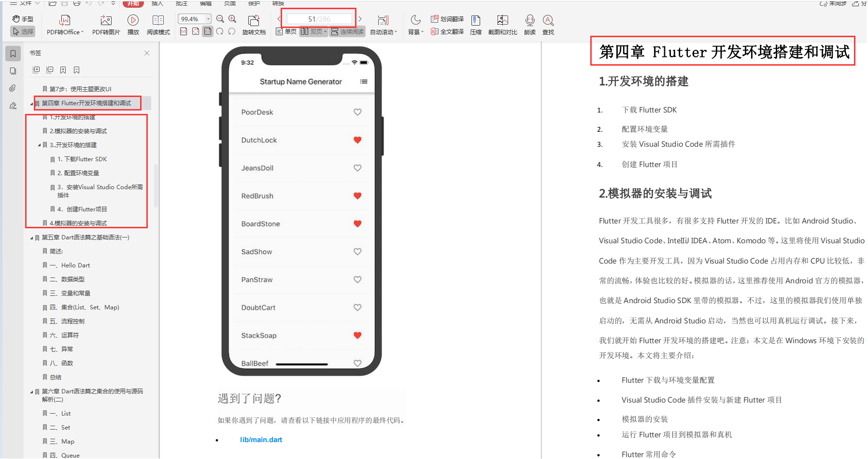Open the 批注 ribbon tab

[x=182, y=3]
